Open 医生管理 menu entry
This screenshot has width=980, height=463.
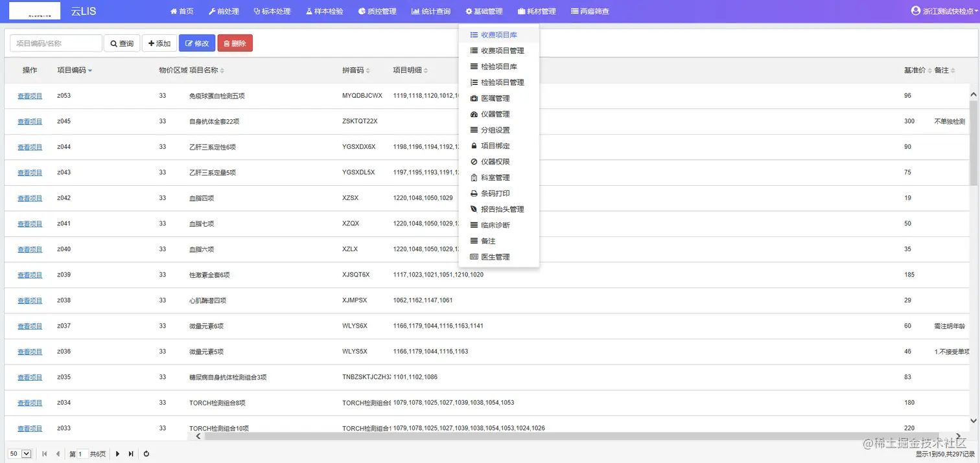498,257
